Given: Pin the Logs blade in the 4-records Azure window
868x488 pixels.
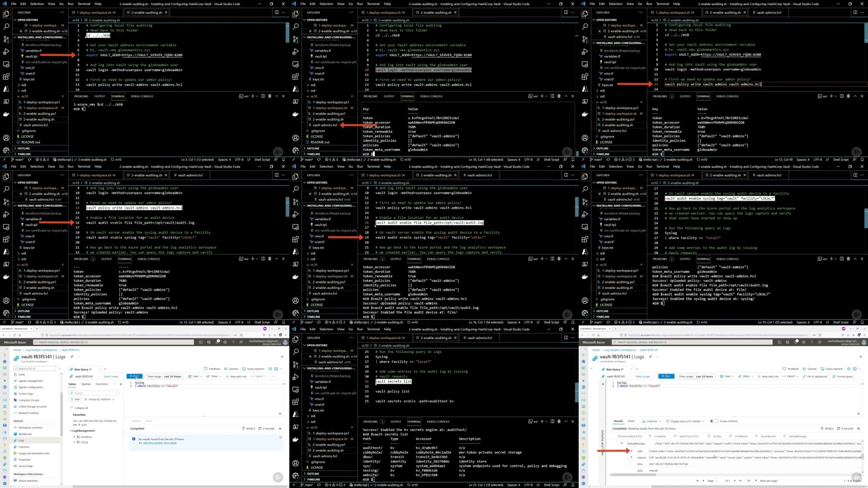Looking at the screenshot, I should point(651,357).
